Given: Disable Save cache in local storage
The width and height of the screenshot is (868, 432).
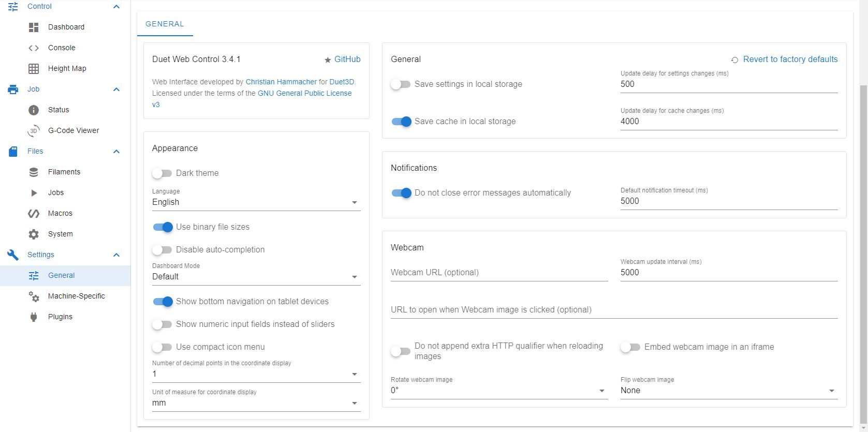Looking at the screenshot, I should point(401,121).
